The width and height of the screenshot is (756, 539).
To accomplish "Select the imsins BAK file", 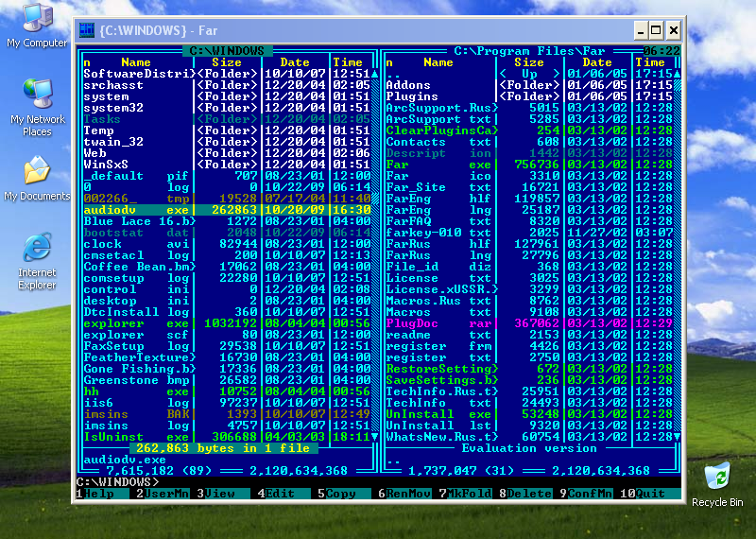I will click(227, 414).
